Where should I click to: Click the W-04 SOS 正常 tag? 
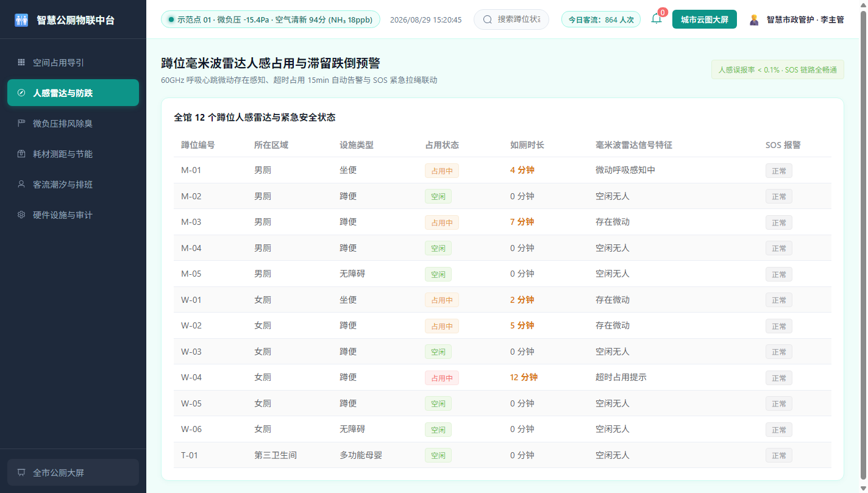tap(778, 378)
